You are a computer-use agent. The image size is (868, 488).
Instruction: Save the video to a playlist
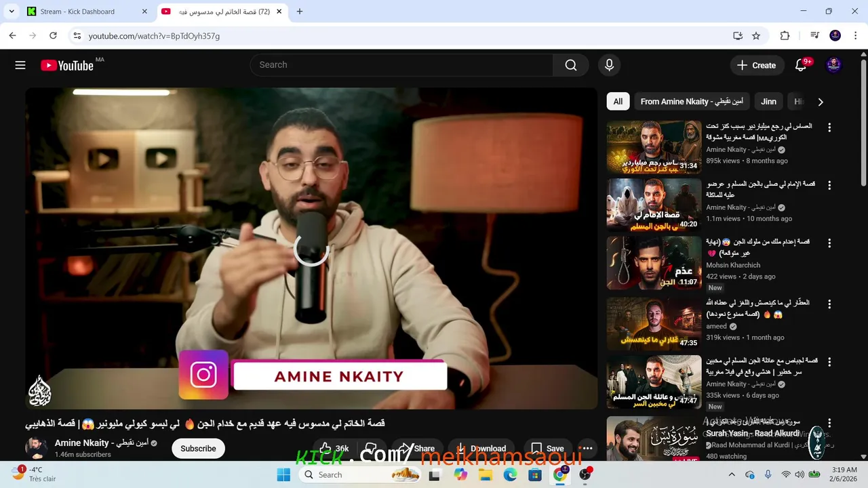tap(547, 449)
